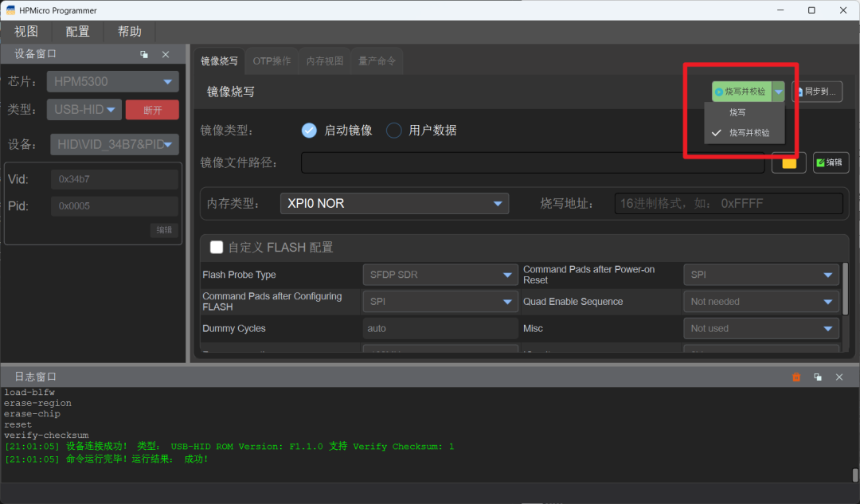Viewport: 860px width, 504px height.
Task: Expand Command Pads after Power-on Reset dropdown
Action: tap(760, 275)
